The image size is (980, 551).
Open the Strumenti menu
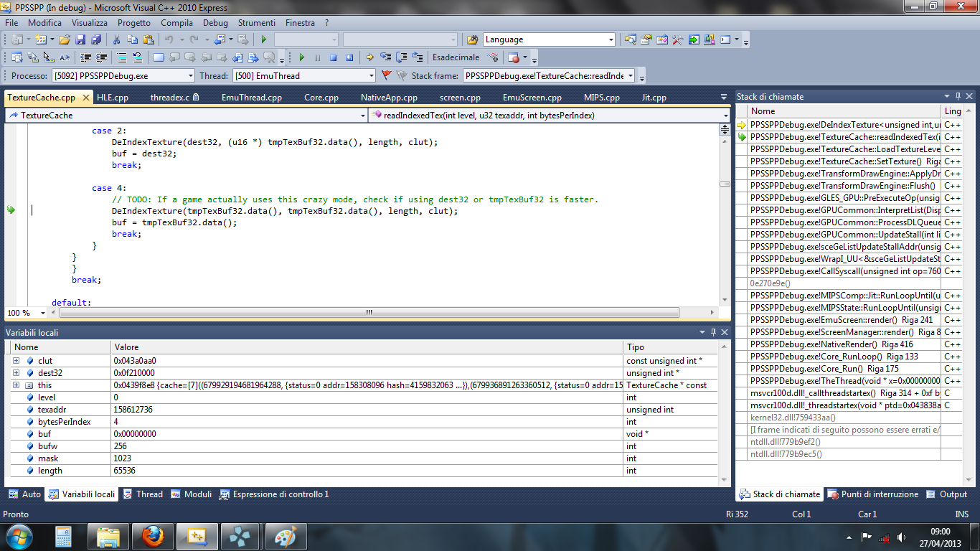[257, 23]
